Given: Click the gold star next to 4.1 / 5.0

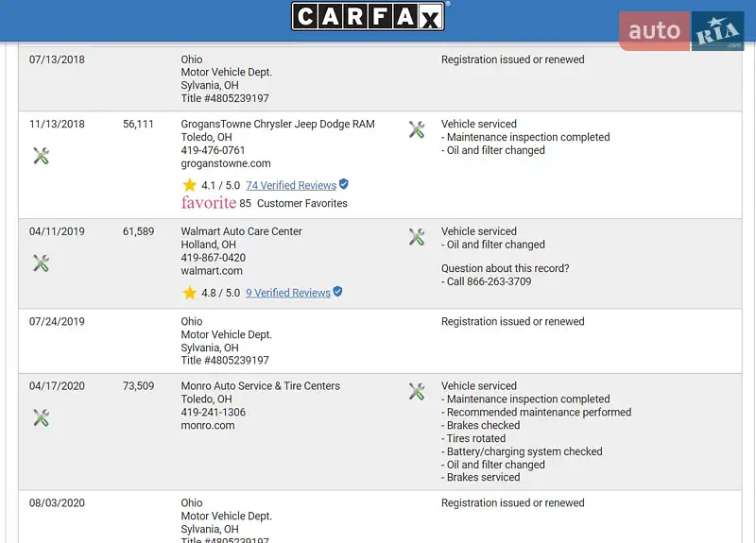Looking at the screenshot, I should 189,185.
